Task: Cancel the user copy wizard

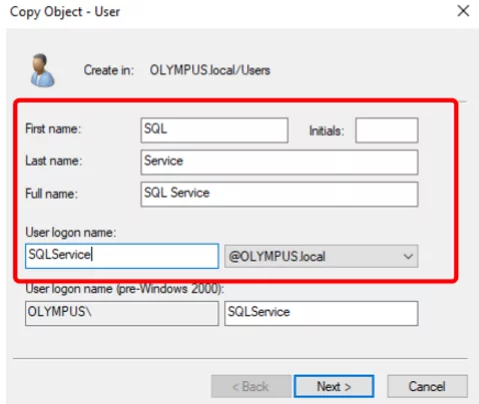Action: click(427, 386)
